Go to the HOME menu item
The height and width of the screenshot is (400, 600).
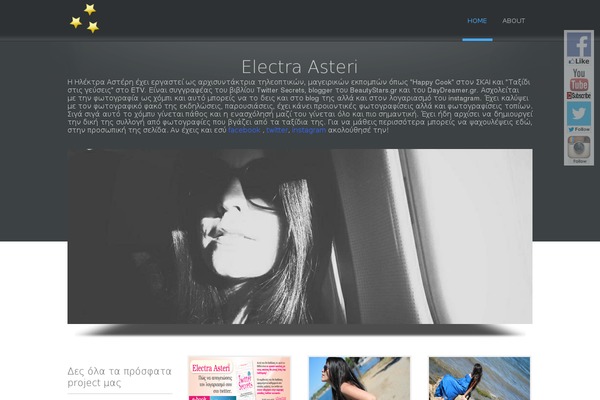click(477, 21)
